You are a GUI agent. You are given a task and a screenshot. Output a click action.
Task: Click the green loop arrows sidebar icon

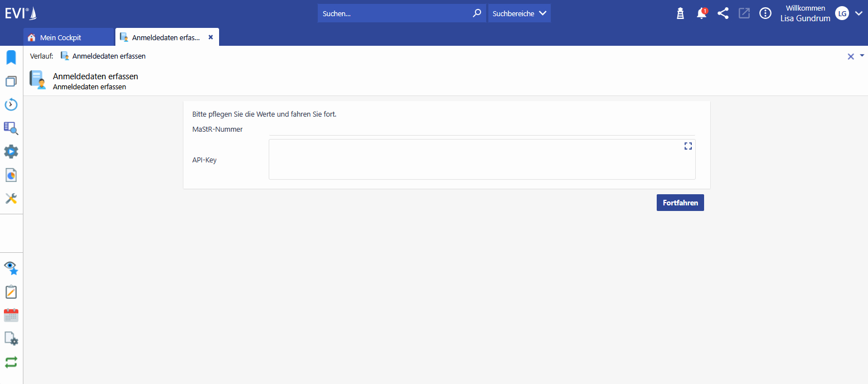pyautogui.click(x=11, y=362)
